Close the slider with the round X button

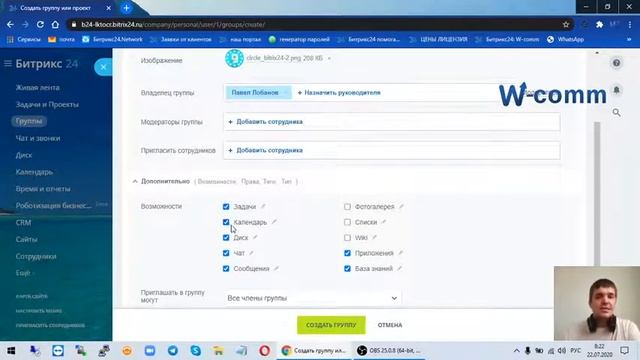click(103, 67)
